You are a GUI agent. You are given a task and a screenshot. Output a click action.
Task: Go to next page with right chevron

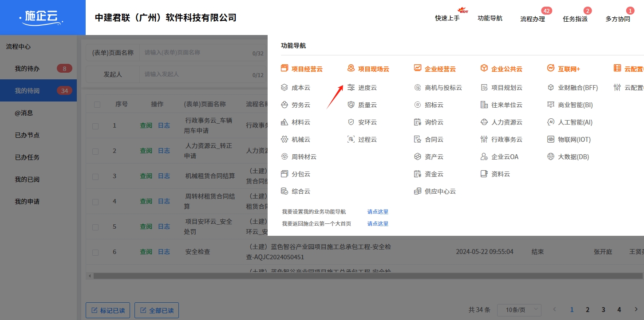click(636, 309)
